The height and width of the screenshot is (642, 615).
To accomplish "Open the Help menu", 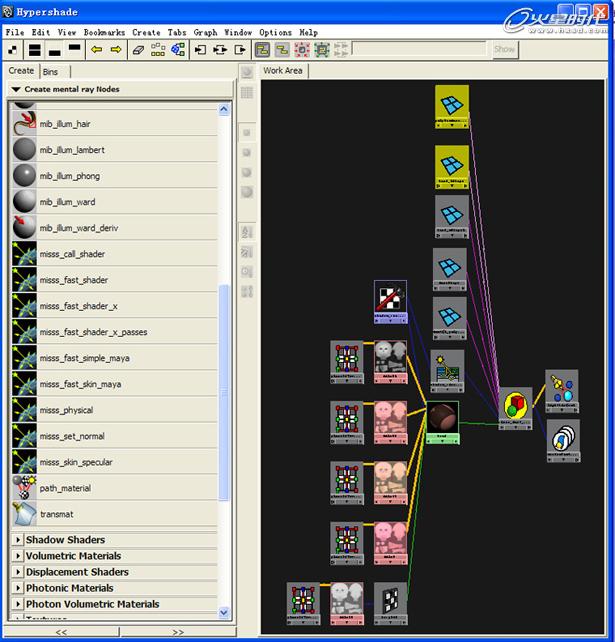I will [308, 32].
